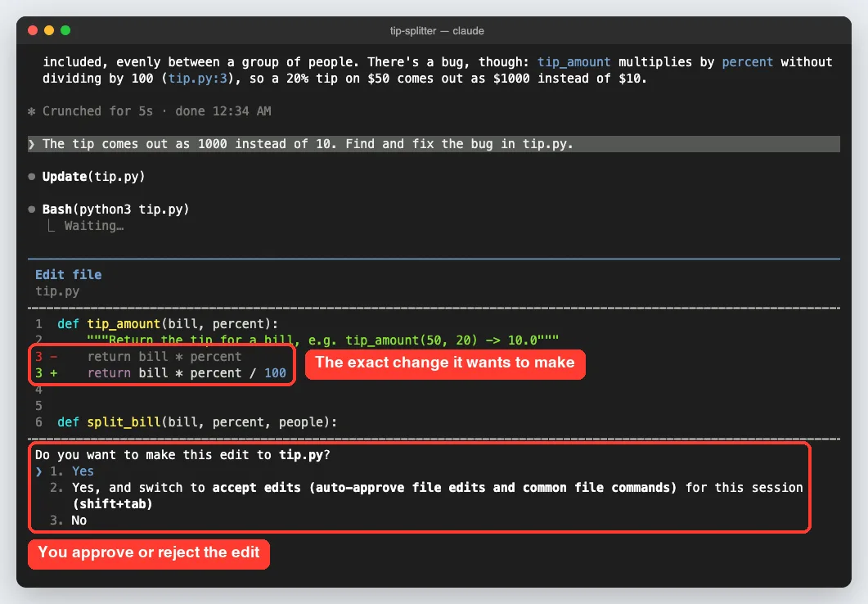Click the blue tip_amount text in the explanation
This screenshot has height=604, width=868.
(x=573, y=62)
